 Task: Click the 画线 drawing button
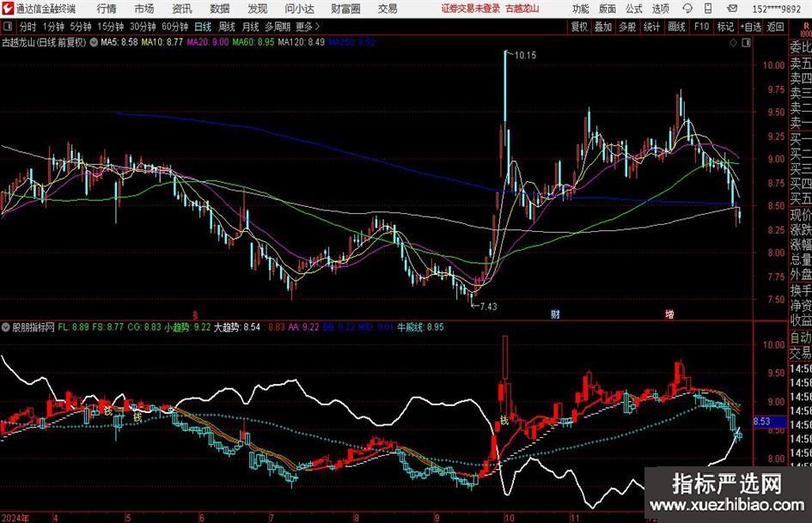676,27
